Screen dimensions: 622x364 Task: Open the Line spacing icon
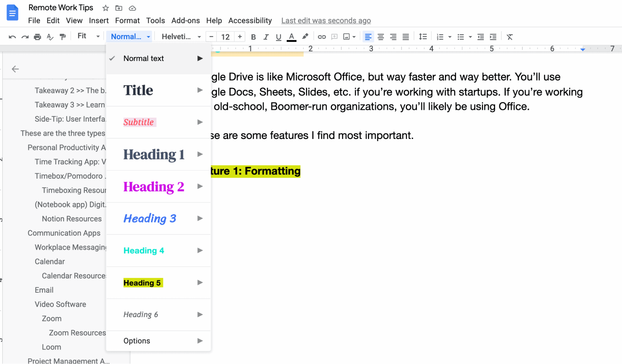point(423,37)
